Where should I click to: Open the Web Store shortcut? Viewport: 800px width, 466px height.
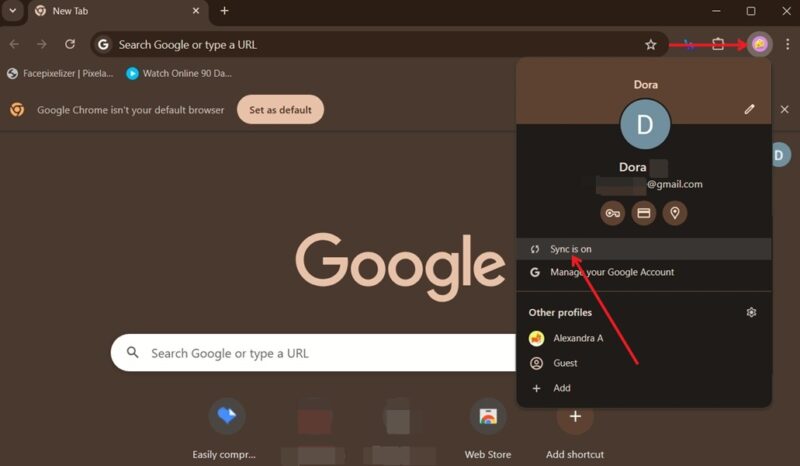click(x=488, y=430)
